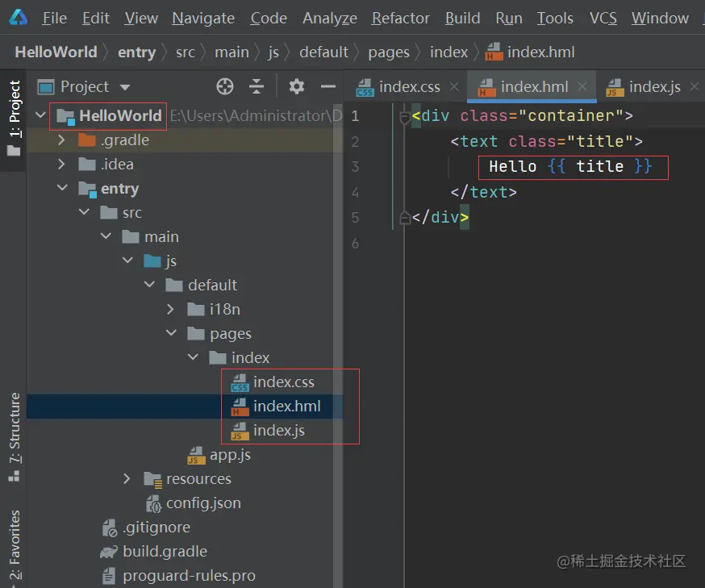Expand the i18n folder

pos(170,309)
